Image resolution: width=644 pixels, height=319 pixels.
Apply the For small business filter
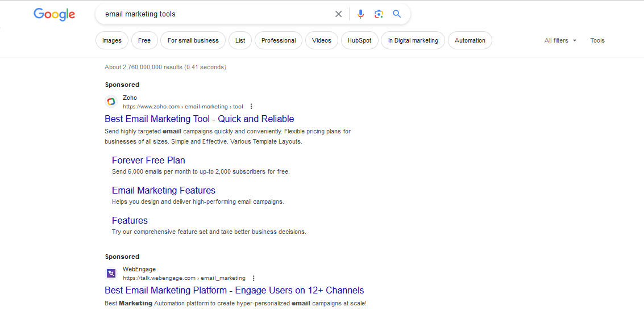[x=193, y=41]
